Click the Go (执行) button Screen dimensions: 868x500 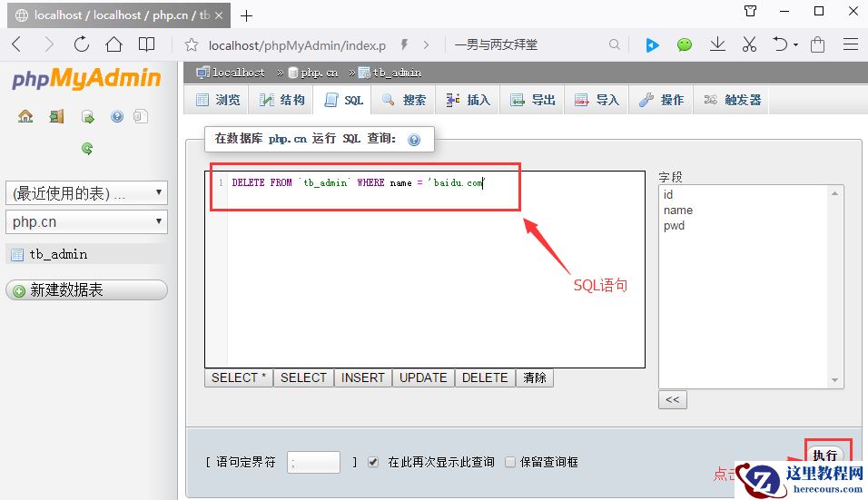pyautogui.click(x=824, y=454)
